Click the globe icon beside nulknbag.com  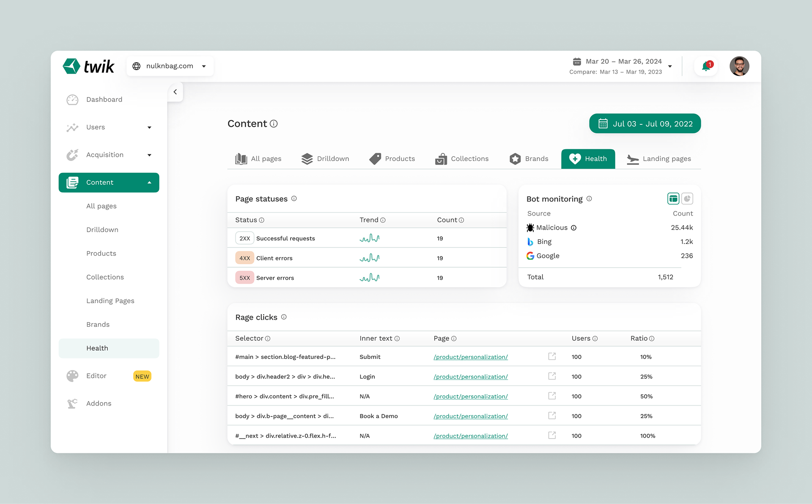tap(137, 66)
